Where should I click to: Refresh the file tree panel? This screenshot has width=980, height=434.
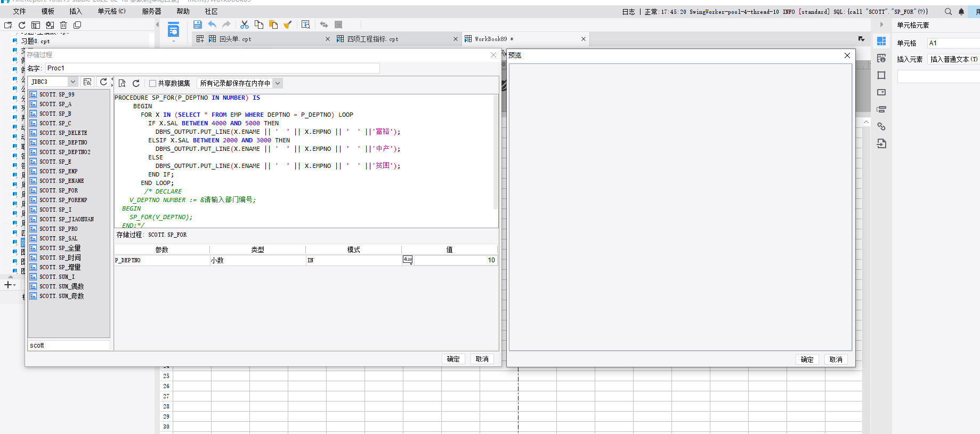pos(22,25)
